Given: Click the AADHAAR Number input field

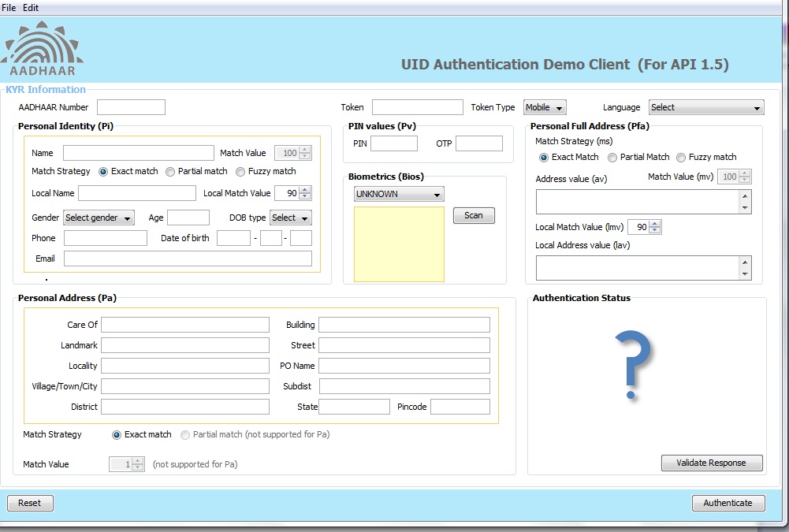Looking at the screenshot, I should tap(131, 107).
